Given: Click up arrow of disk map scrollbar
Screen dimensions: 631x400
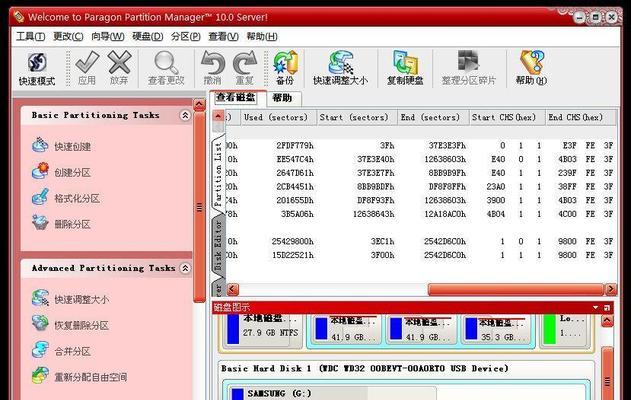Looking at the screenshot, I should point(607,321).
